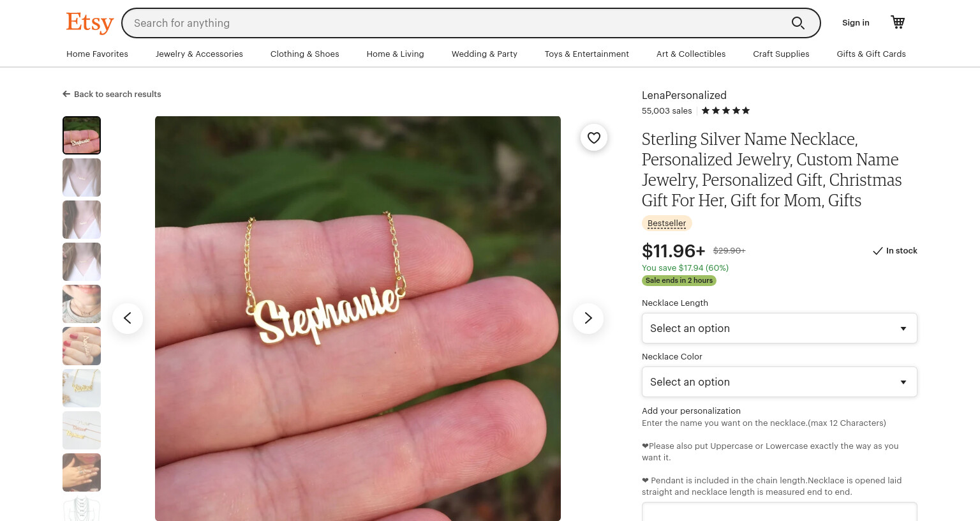The width and height of the screenshot is (980, 521).
Task: Show previous product image
Action: click(128, 318)
